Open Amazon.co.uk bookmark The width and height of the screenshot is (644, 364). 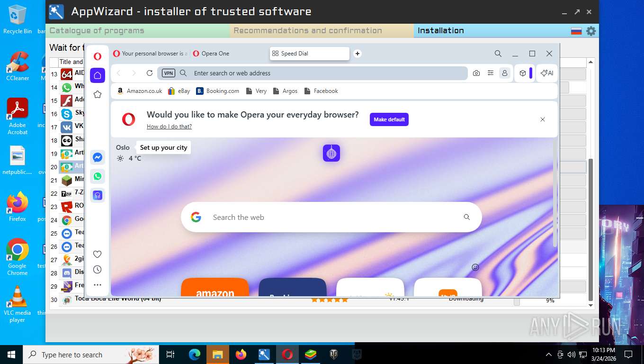pos(140,91)
